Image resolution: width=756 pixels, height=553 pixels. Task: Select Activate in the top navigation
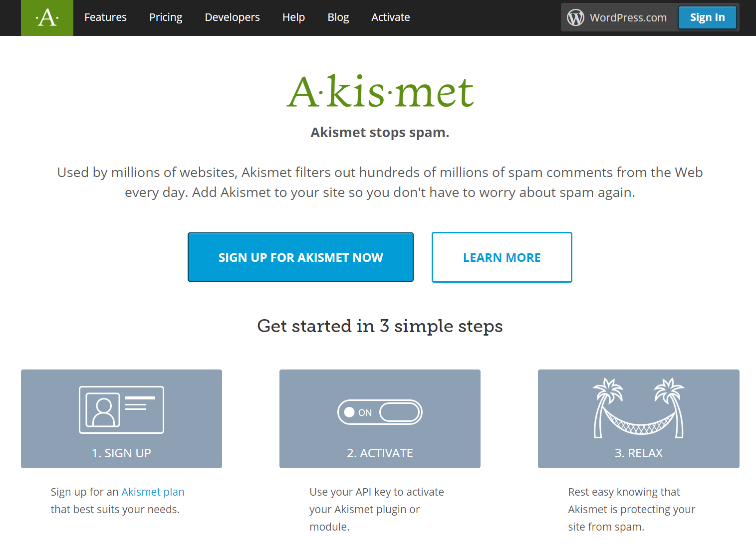[390, 17]
